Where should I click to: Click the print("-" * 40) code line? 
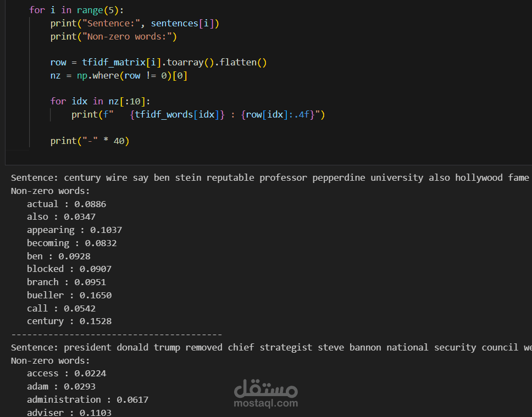tap(90, 141)
